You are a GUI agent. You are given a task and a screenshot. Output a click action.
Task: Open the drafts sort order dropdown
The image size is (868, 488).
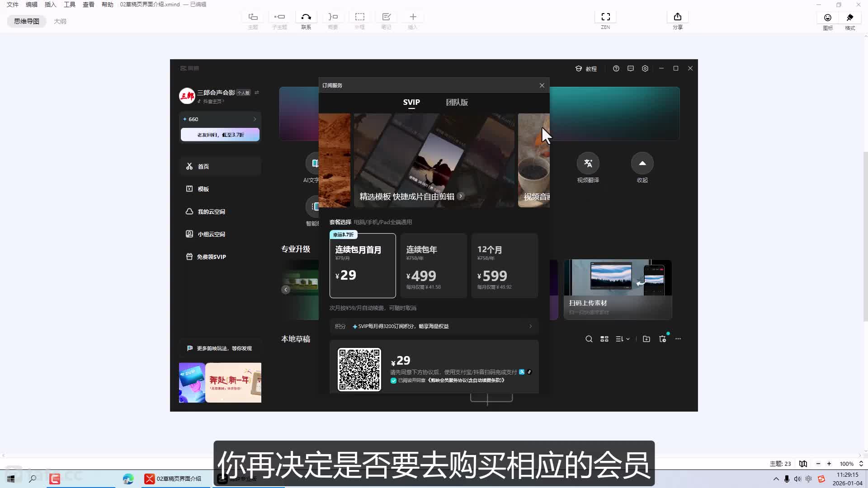(x=623, y=339)
